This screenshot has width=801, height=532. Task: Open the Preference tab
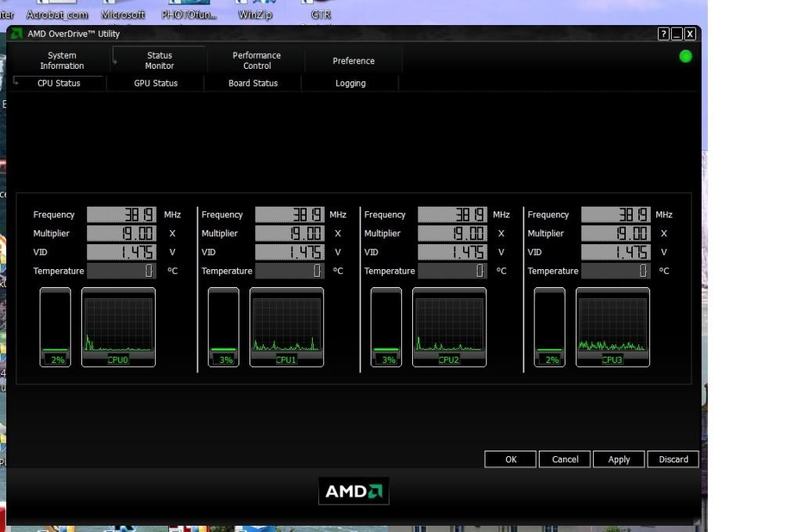click(354, 61)
